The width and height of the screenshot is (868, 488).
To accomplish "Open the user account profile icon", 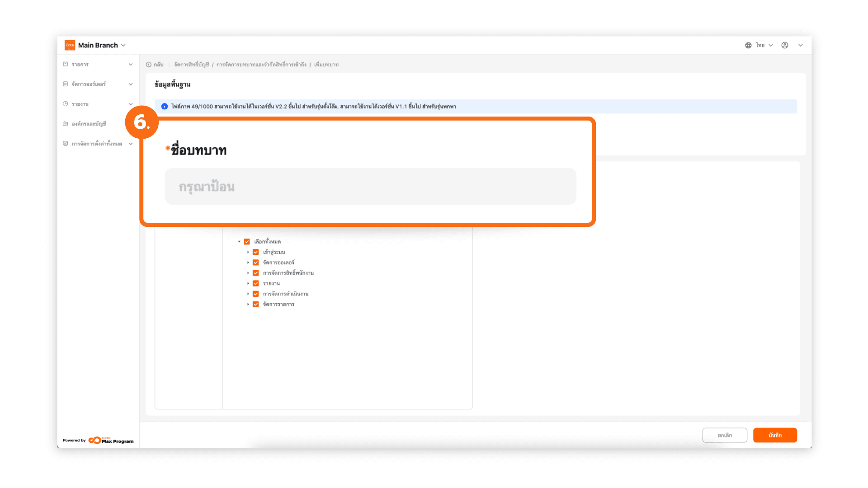I will pos(785,45).
